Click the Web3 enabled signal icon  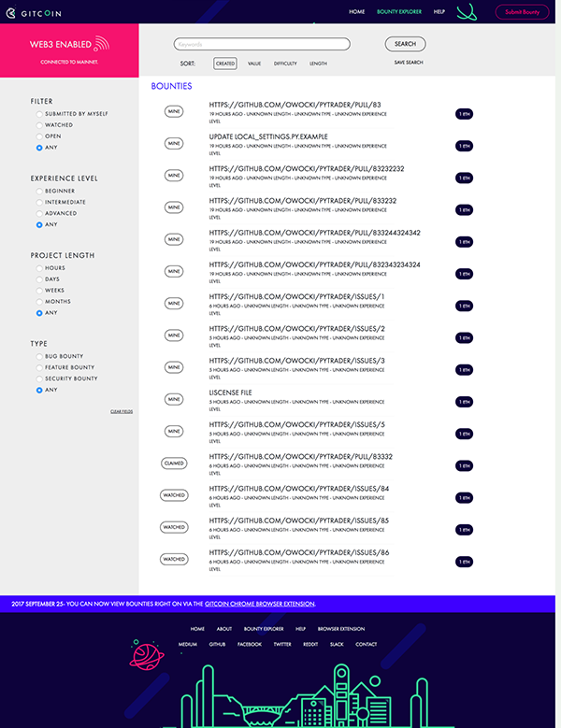[x=101, y=44]
